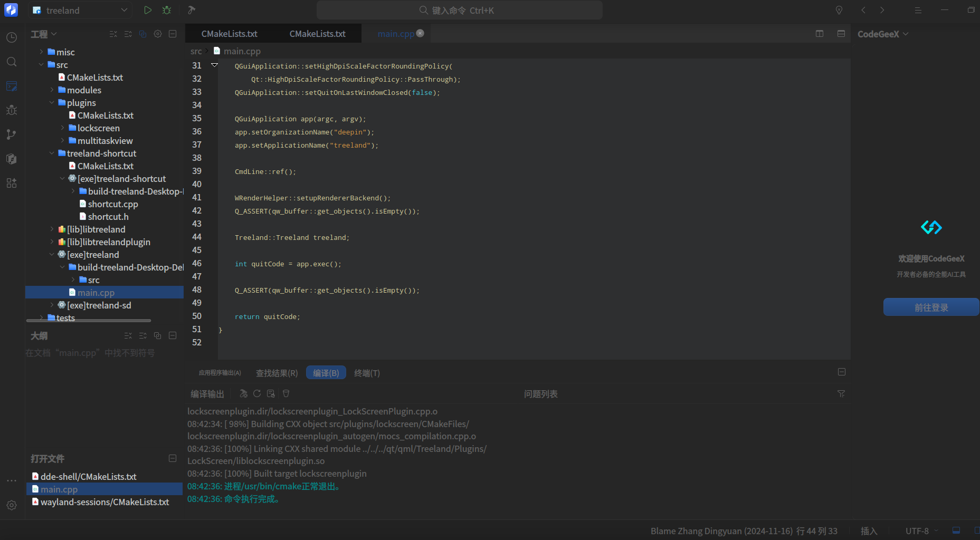The image size is (980, 540).
Task: Expand the lockscreen folder
Action: point(62,128)
